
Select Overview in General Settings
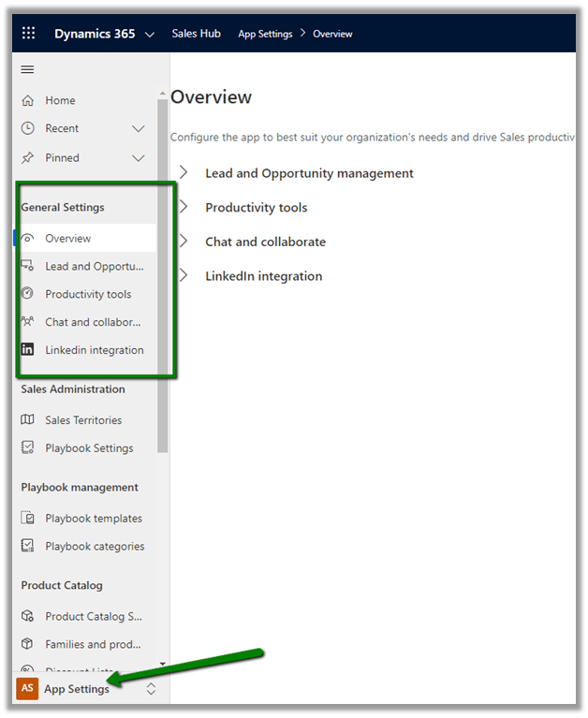(68, 239)
